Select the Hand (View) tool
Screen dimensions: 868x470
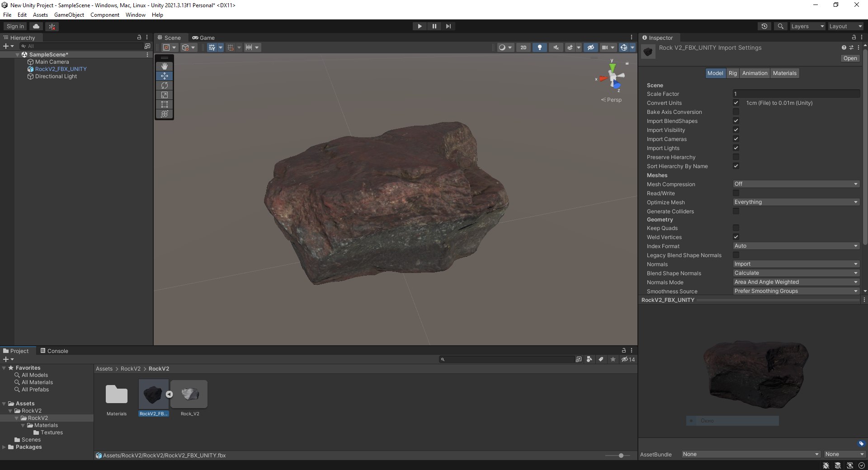click(165, 66)
